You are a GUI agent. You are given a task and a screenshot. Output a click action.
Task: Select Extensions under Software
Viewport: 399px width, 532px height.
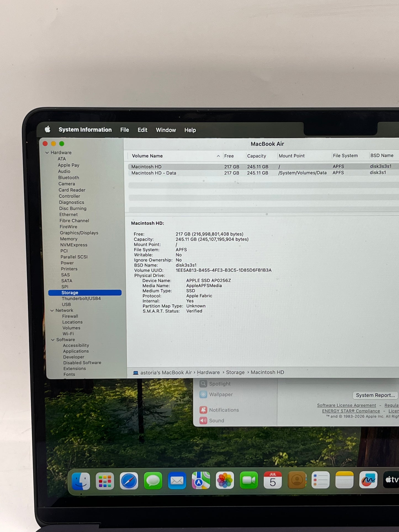pyautogui.click(x=75, y=369)
